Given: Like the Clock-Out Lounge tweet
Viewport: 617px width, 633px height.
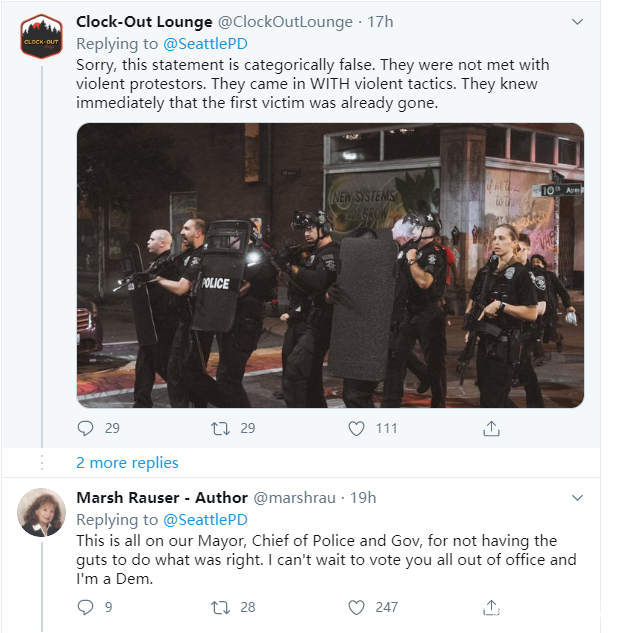Looking at the screenshot, I should click(x=357, y=428).
